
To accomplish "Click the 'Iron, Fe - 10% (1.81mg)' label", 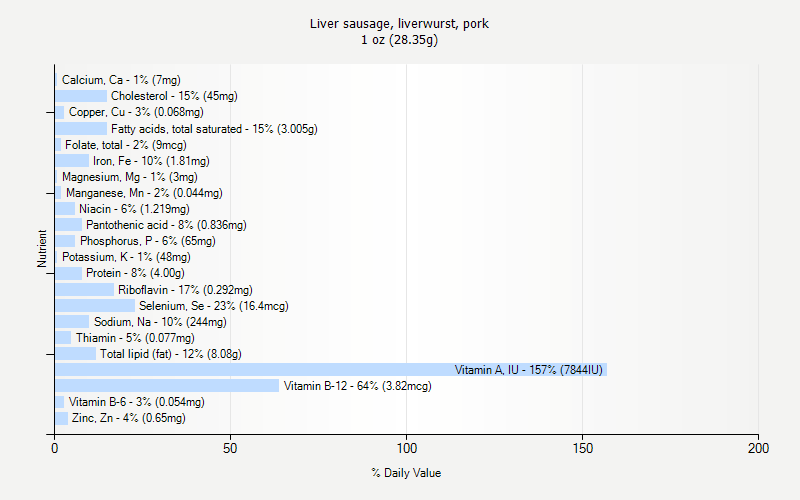I will [x=151, y=161].
